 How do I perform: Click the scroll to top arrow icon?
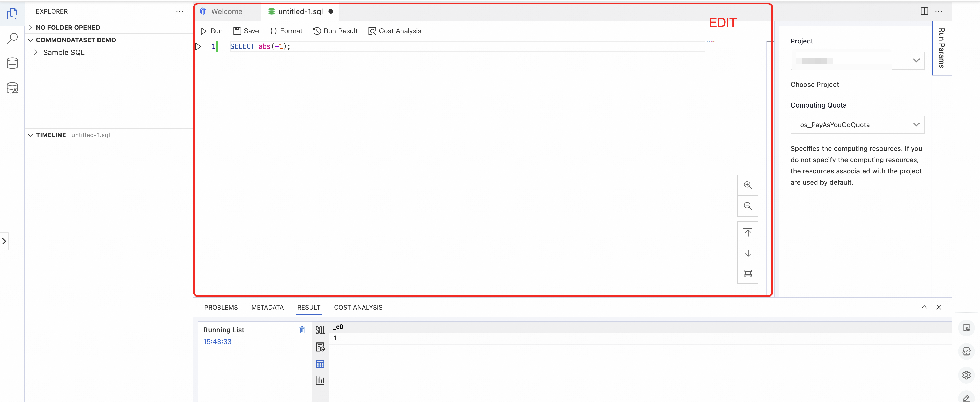(748, 232)
